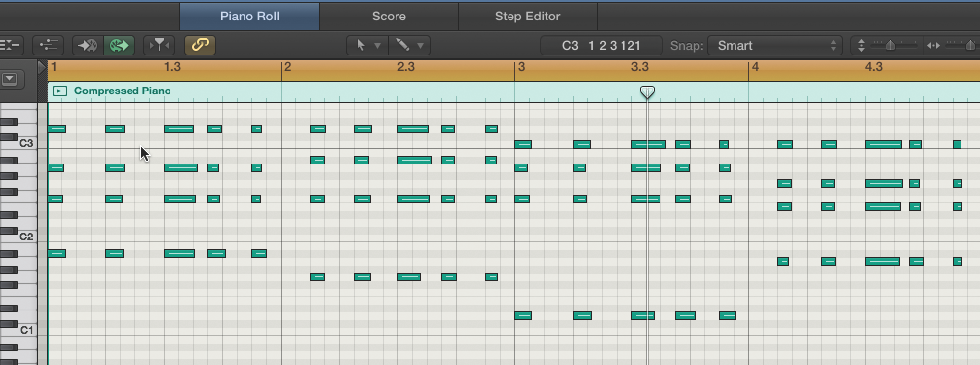This screenshot has height=365, width=980.
Task: Click the vertical zoom arrows icon
Action: click(861, 45)
